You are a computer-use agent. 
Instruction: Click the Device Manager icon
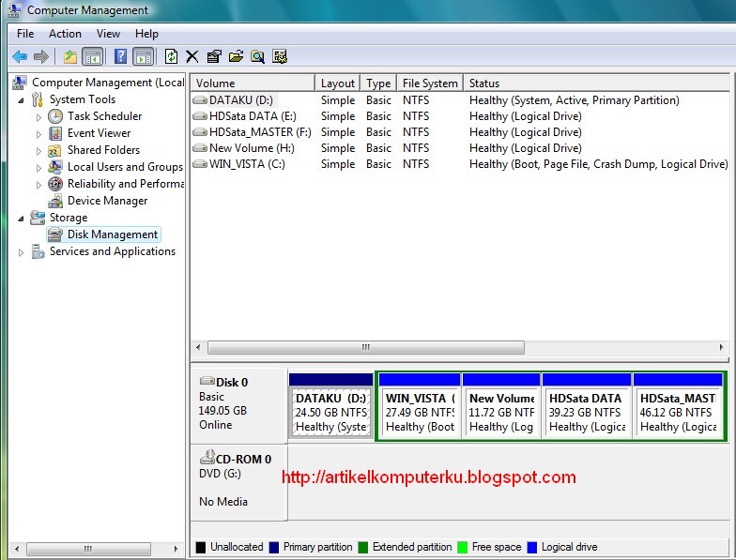[x=55, y=201]
